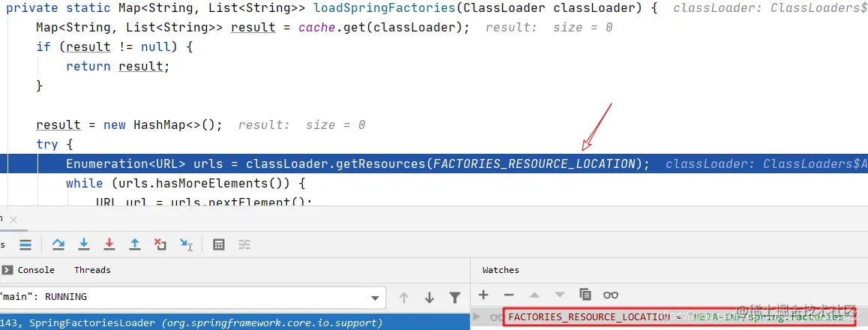Move watch up with the triangle icon

(534, 295)
